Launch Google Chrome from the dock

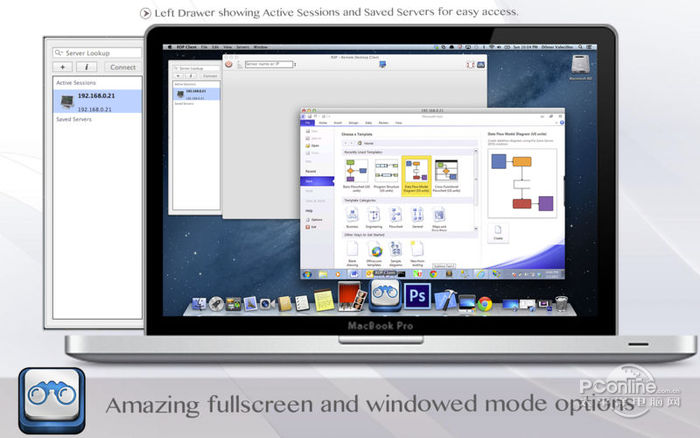tap(484, 303)
